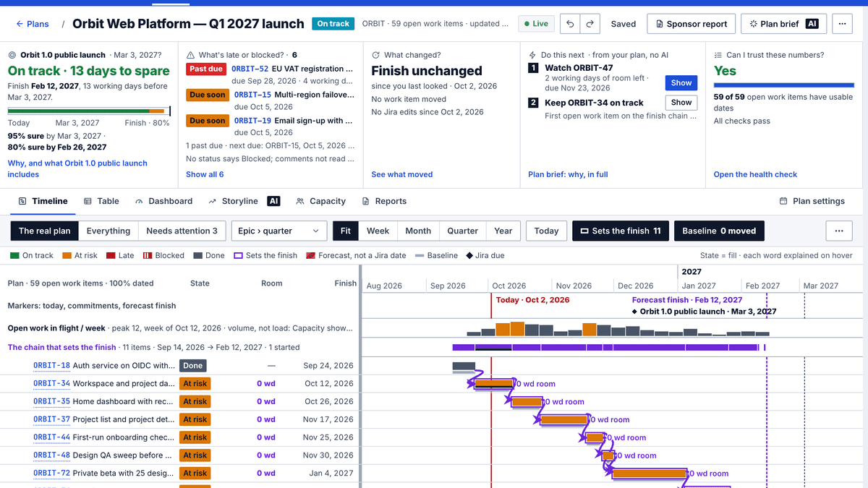
Task: Jump the timeline to Today
Action: tap(546, 231)
